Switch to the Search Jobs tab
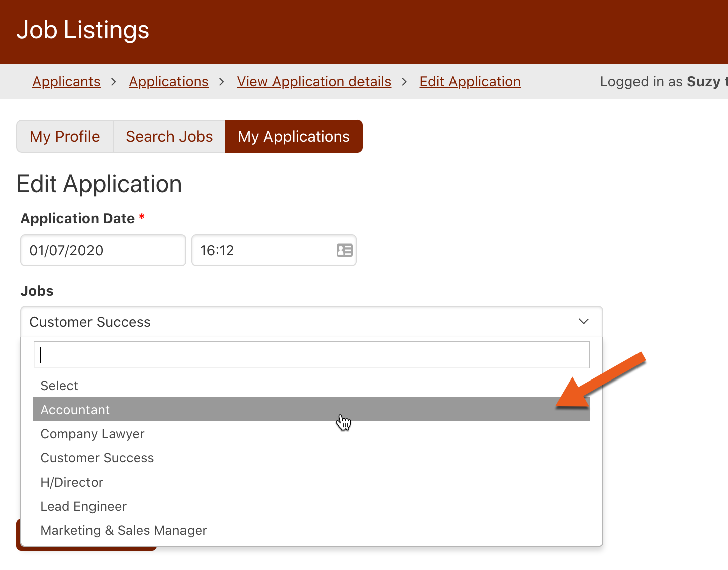 169,136
